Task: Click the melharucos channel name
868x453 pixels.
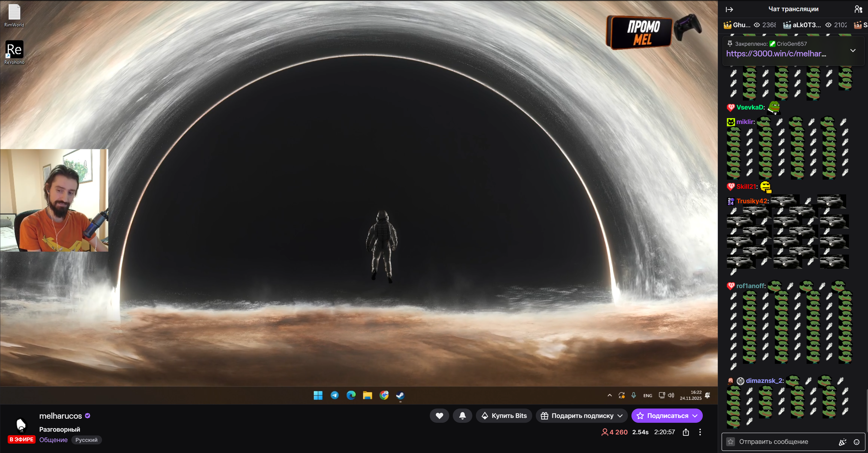Action: coord(60,416)
